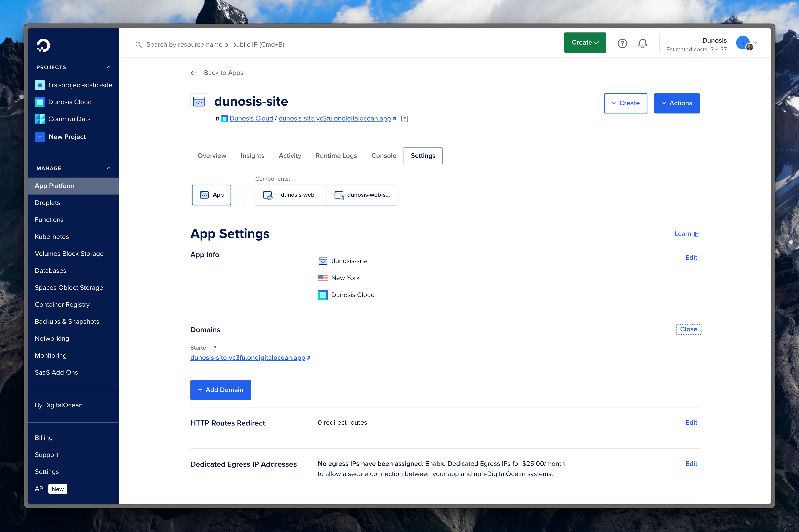Open the help question mark icon
Image resolution: width=799 pixels, height=532 pixels.
[x=622, y=43]
